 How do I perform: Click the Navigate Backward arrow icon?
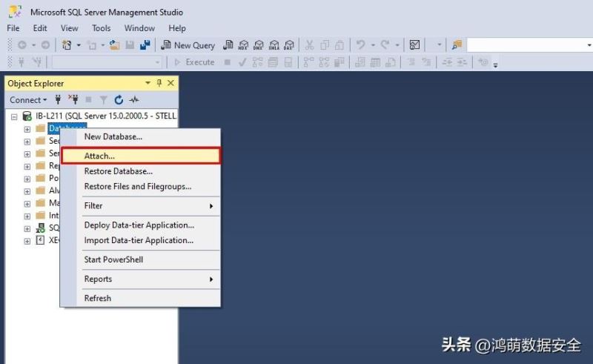tap(22, 45)
